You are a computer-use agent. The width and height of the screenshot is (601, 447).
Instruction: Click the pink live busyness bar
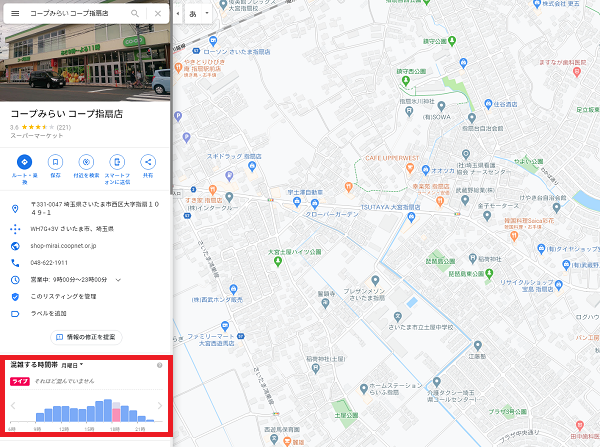point(116,415)
